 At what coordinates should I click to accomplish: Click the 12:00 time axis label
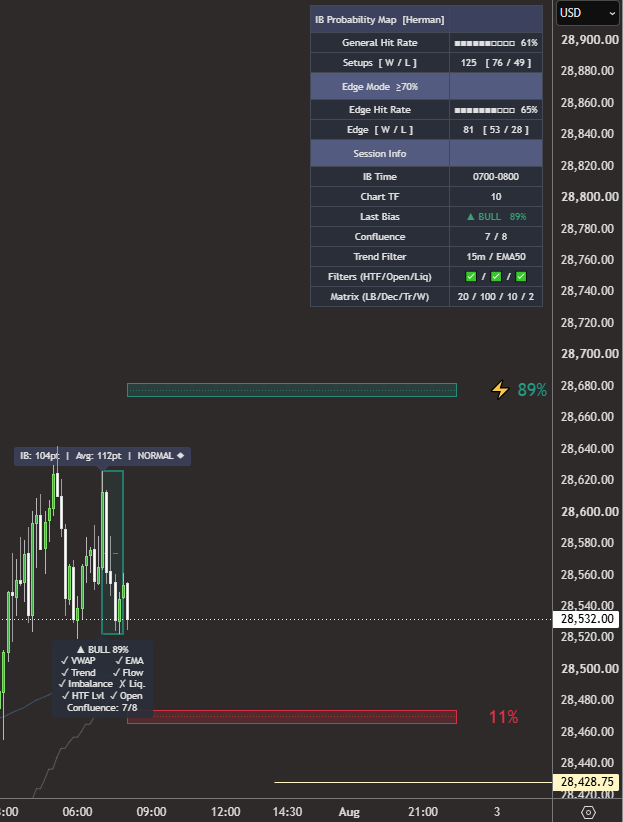(x=225, y=812)
